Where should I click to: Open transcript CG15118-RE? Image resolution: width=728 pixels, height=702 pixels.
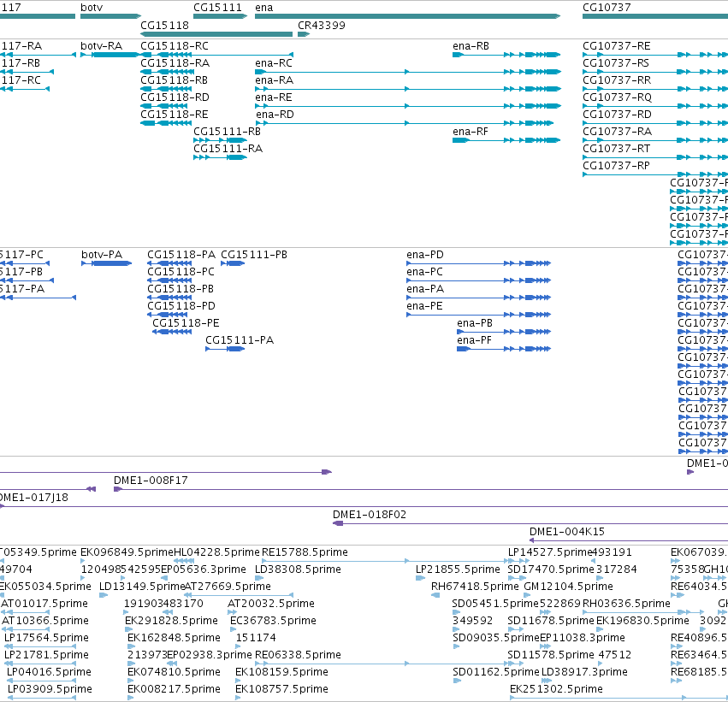point(175,115)
